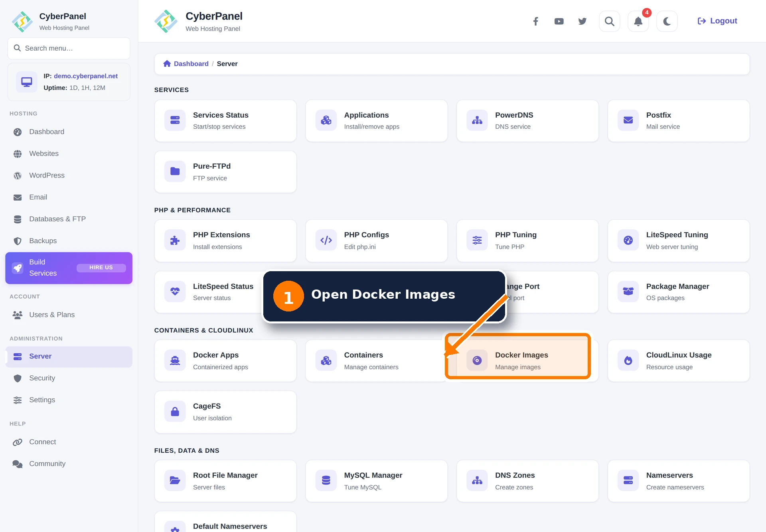Open the DNS Zones sitemap icon
The height and width of the screenshot is (532, 766).
pyautogui.click(x=477, y=481)
